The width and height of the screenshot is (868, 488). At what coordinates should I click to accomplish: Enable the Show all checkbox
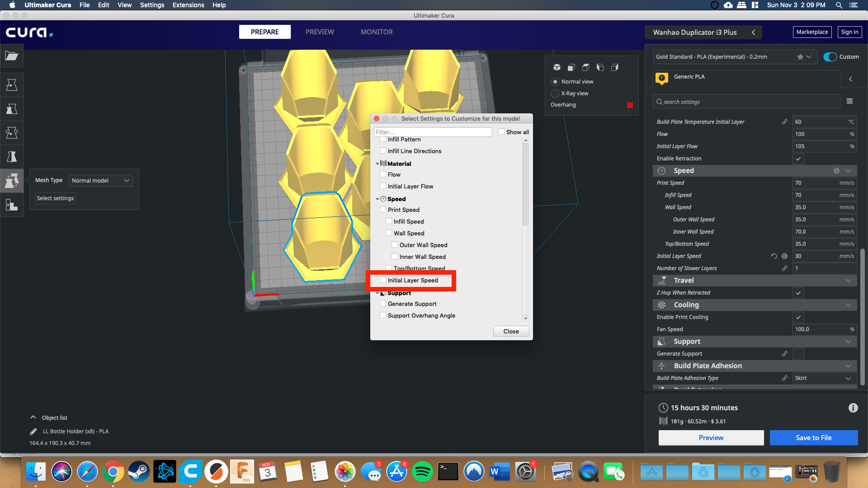501,132
